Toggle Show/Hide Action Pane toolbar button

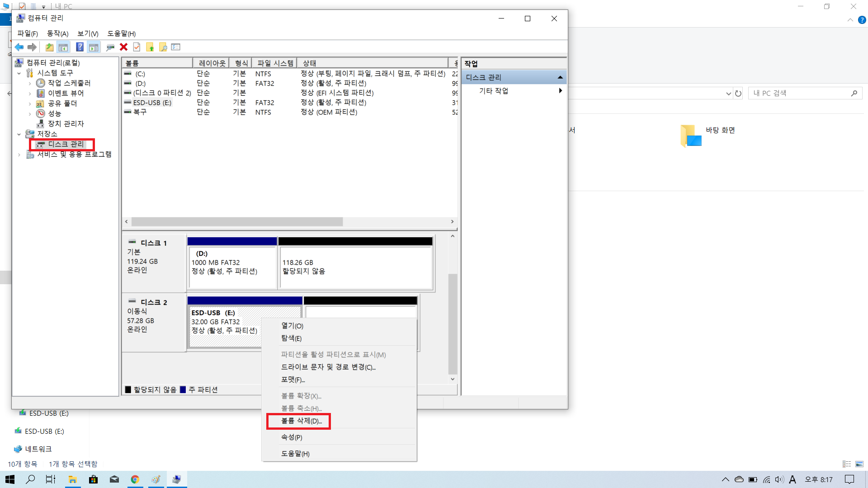[94, 47]
